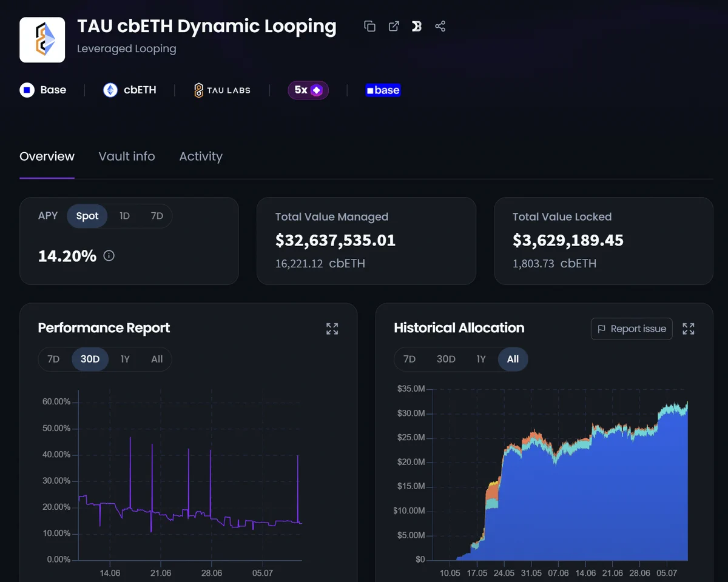728x582 pixels.
Task: Click the cbETH token icon
Action: (110, 90)
